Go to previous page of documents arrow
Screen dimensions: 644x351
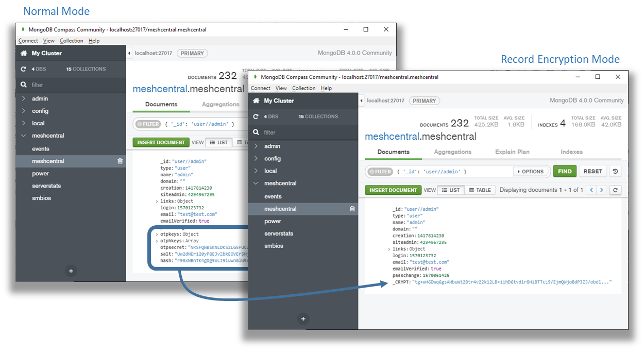[591, 190]
